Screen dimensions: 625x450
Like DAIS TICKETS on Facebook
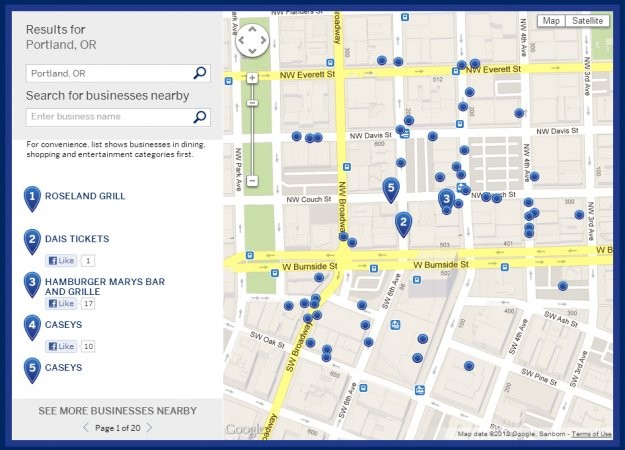(61, 261)
